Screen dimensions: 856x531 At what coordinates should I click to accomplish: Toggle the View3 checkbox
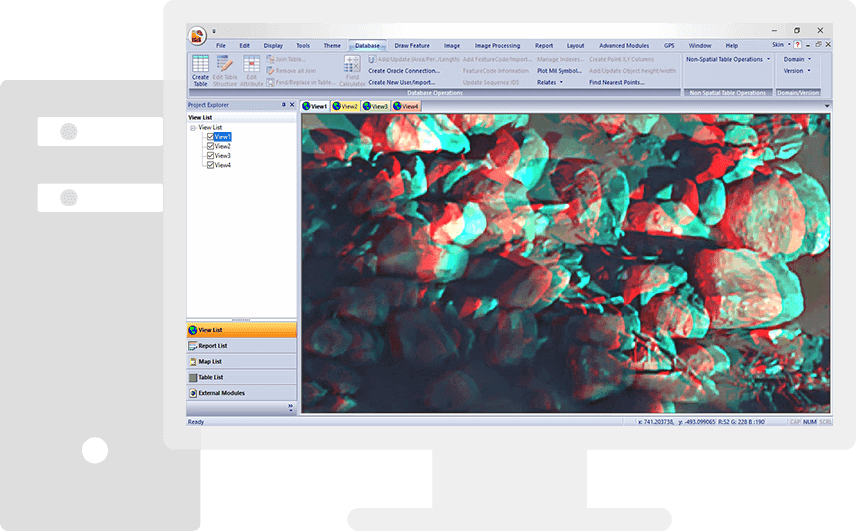(209, 156)
